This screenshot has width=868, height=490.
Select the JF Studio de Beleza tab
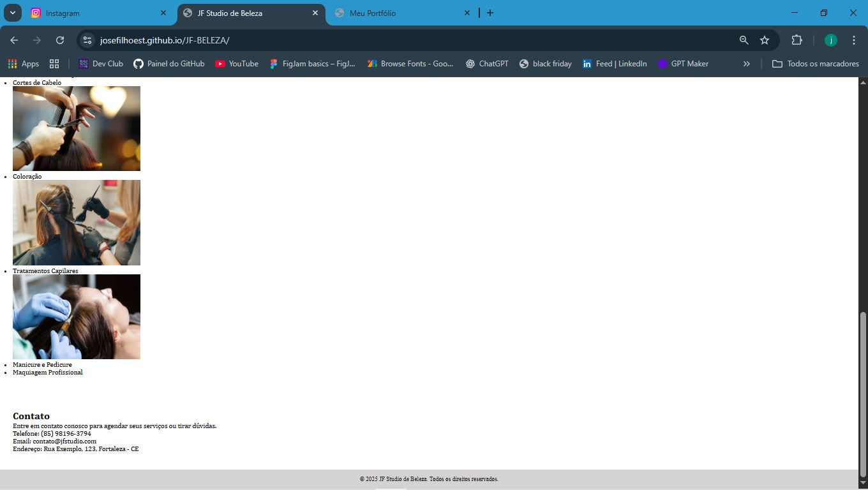(251, 13)
